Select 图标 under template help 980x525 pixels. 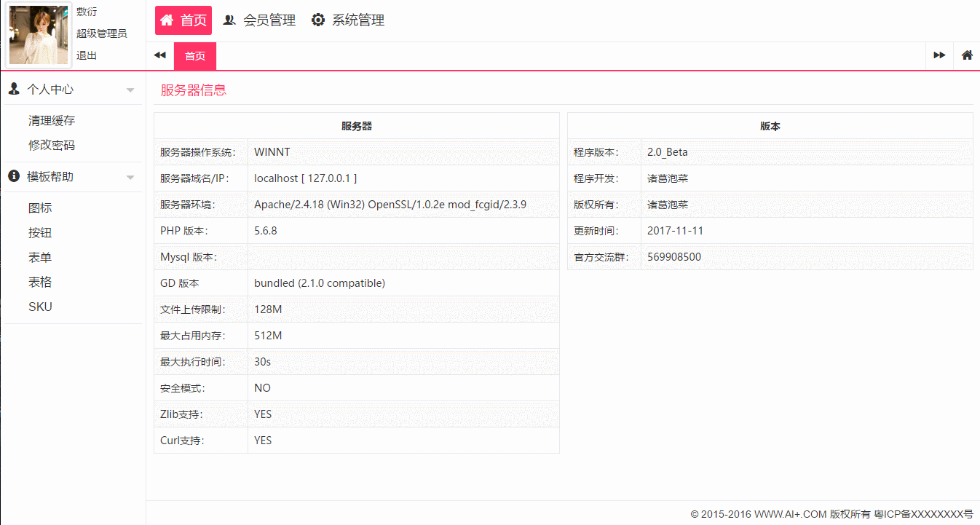point(40,208)
